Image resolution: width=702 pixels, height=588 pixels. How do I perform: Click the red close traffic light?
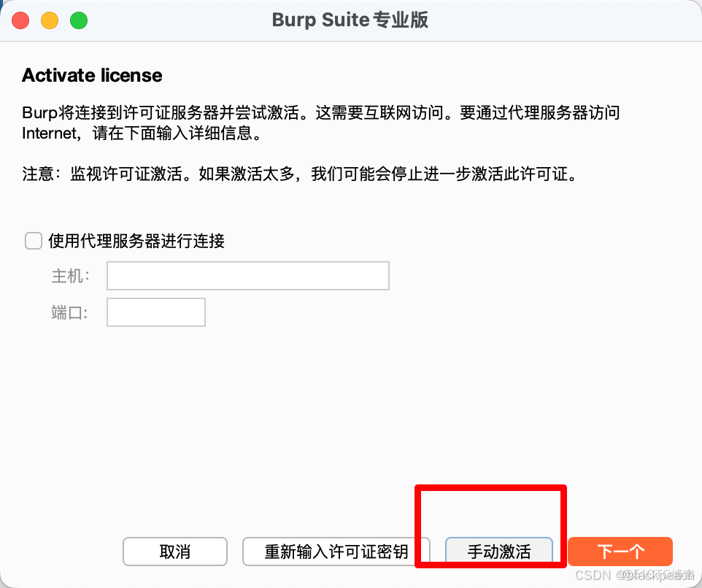[20, 20]
